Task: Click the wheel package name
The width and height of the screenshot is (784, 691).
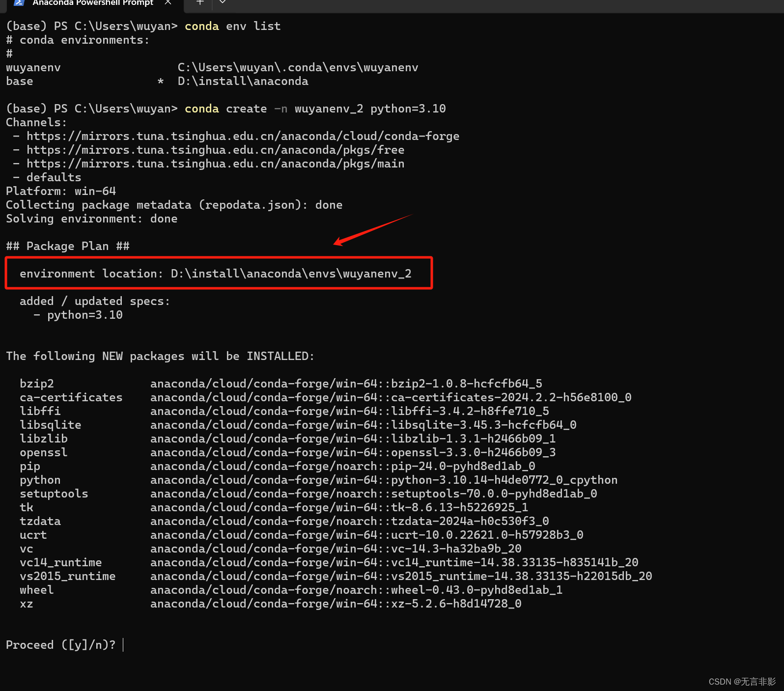Action: 37,590
